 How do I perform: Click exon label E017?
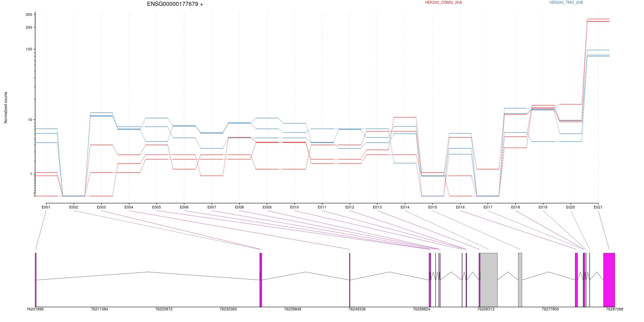[488, 207]
